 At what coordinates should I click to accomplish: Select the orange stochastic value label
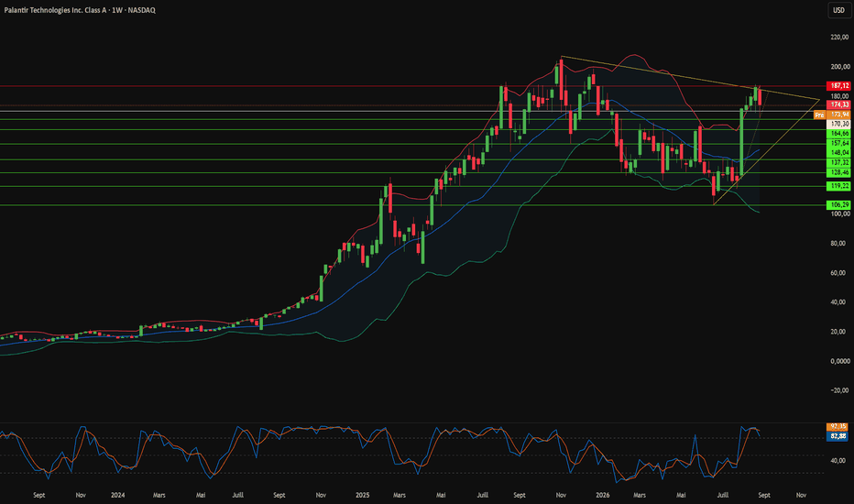838,427
